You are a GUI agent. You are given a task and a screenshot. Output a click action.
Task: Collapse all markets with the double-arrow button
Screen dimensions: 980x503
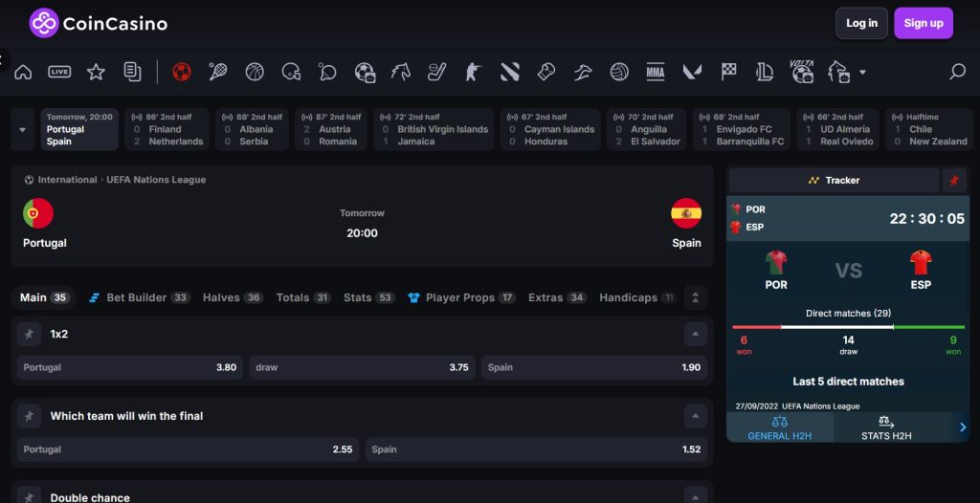click(x=696, y=297)
